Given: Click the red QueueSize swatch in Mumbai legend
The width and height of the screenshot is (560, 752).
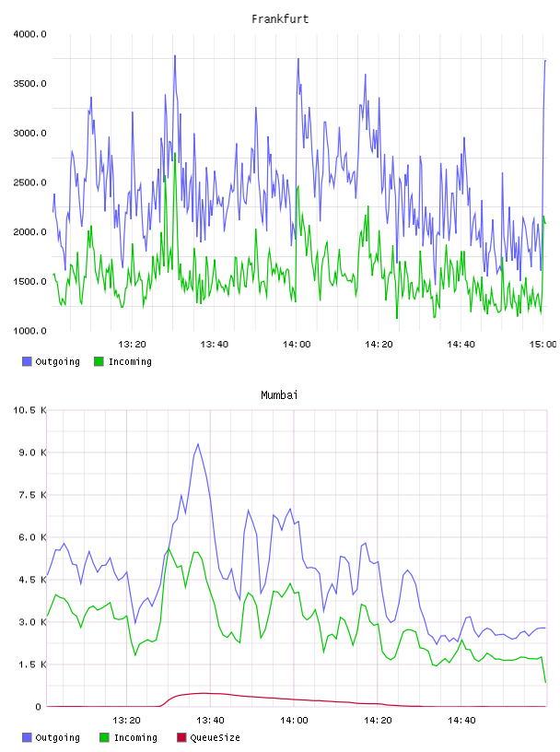Looking at the screenshot, I should [x=181, y=737].
